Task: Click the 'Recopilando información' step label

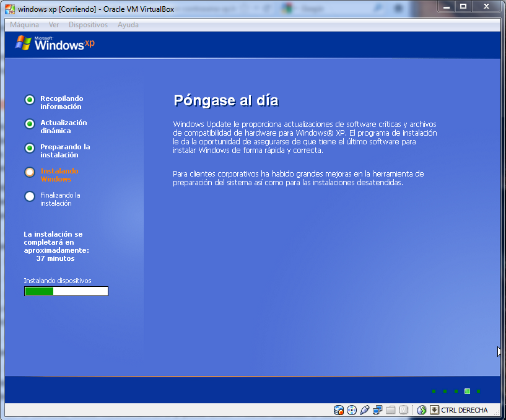Action: (62, 102)
